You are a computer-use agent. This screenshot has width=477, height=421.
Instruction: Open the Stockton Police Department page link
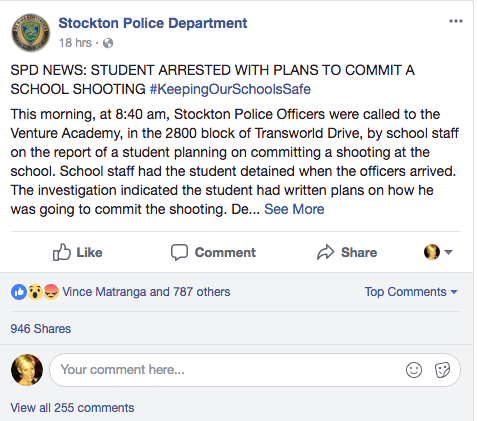coord(153,23)
